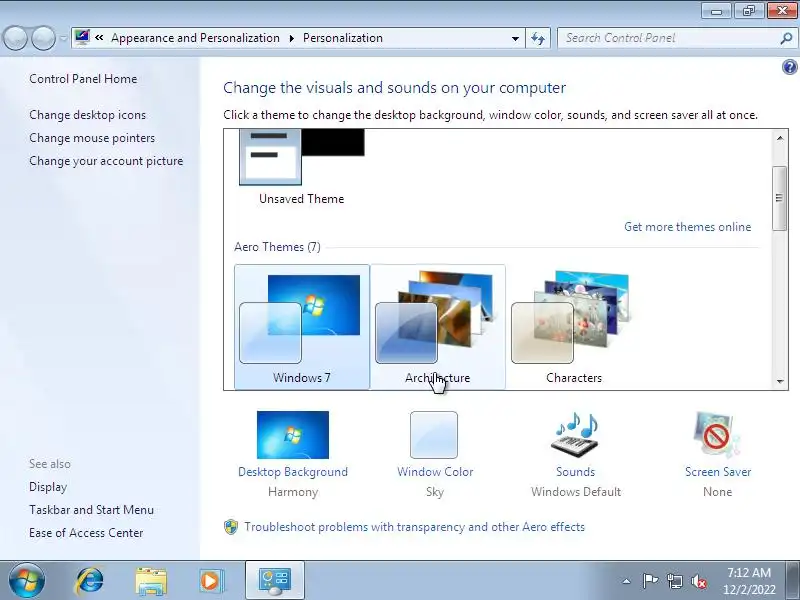Click the Personalization breadcrumb segment
The image size is (800, 600).
(342, 38)
